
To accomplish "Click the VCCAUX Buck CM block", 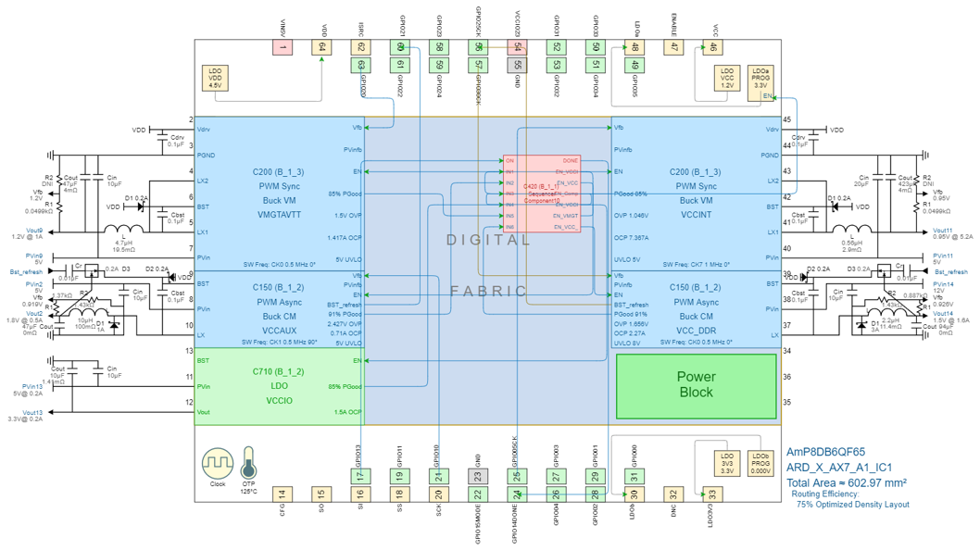I will [x=280, y=309].
